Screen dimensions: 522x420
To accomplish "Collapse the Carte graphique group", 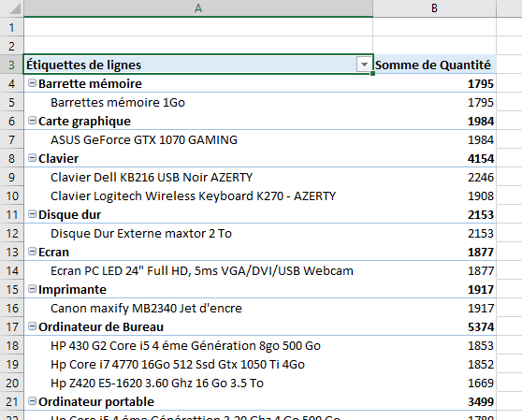I will tap(32, 121).
